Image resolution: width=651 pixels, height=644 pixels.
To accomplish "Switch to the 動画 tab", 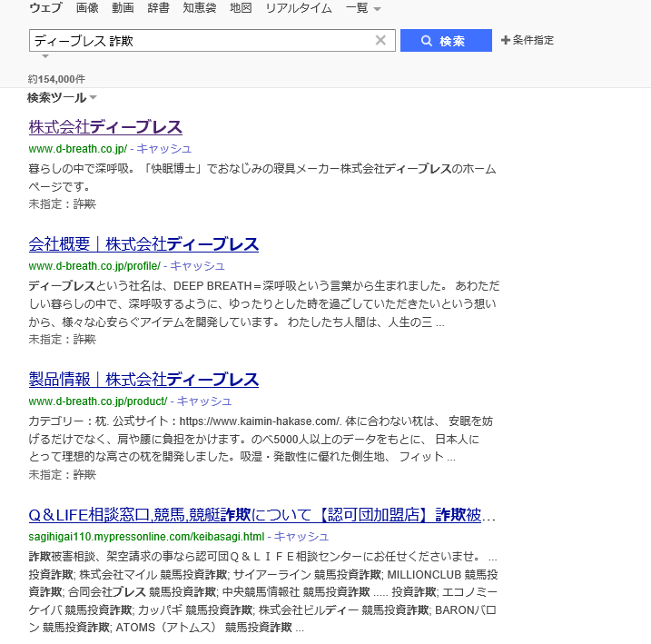I will (x=123, y=8).
